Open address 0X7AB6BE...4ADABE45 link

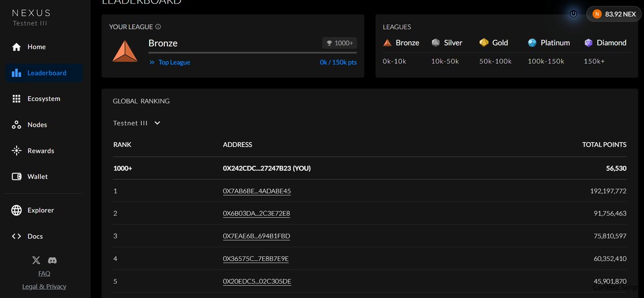[257, 191]
